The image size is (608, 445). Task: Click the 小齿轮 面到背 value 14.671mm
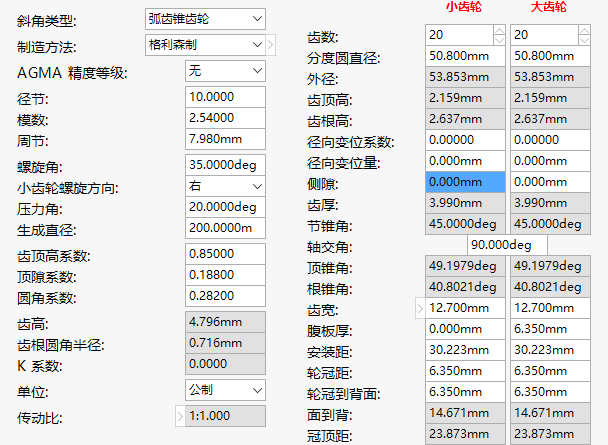point(465,413)
